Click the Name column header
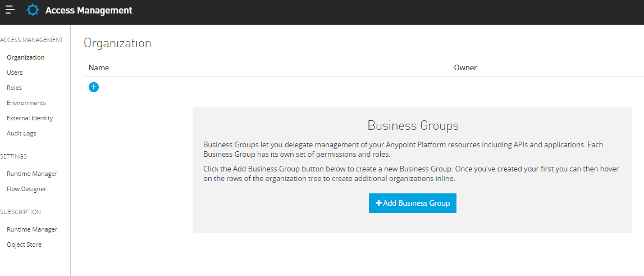644x276 pixels. pyautogui.click(x=99, y=67)
